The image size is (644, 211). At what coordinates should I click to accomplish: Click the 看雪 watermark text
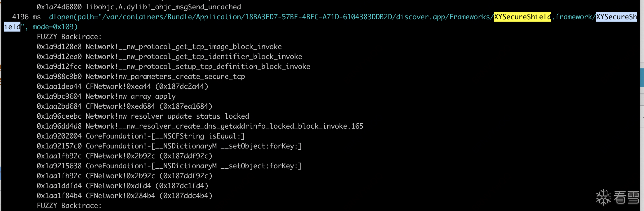(626, 198)
